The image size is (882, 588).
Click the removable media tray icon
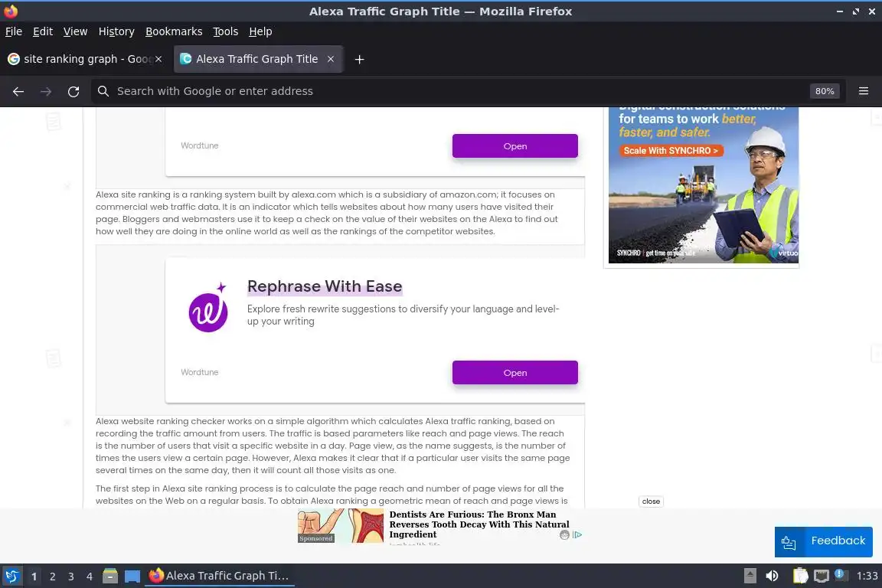pyautogui.click(x=750, y=576)
